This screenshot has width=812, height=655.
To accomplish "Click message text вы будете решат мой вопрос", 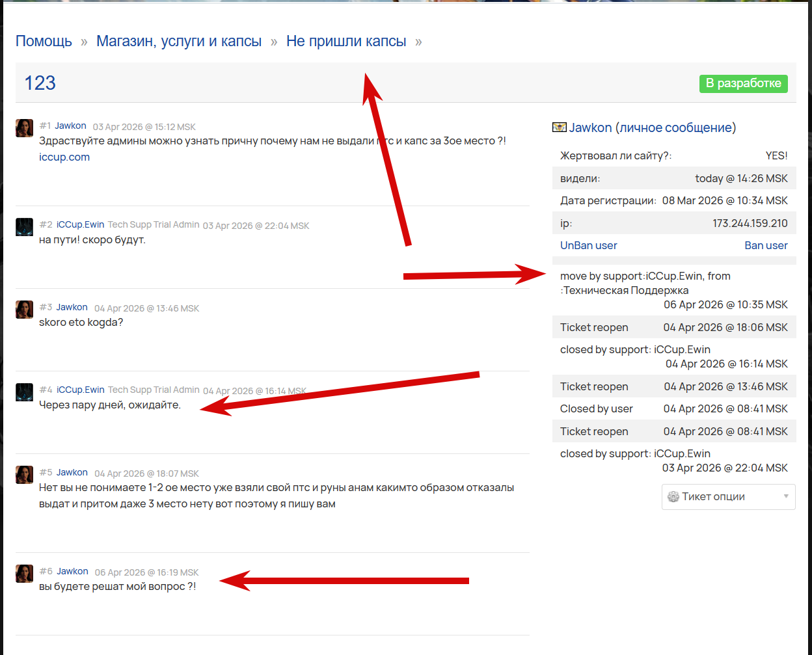I will (x=117, y=586).
